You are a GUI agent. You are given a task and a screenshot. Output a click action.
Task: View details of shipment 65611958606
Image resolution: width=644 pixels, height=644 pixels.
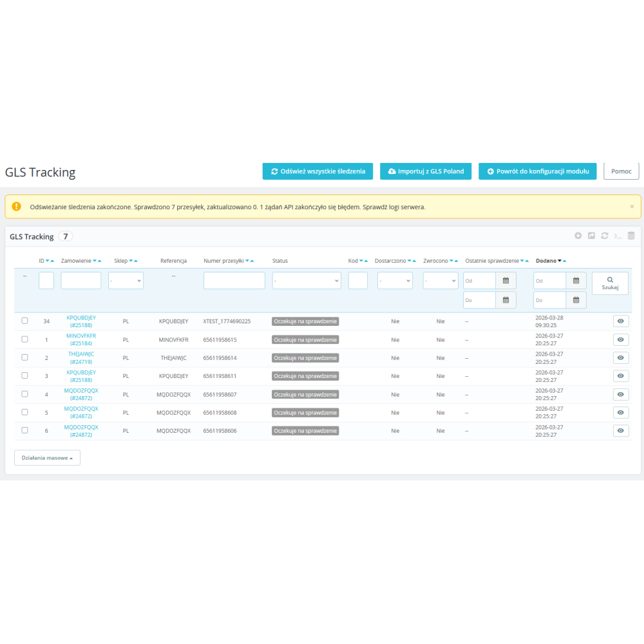[x=621, y=430]
